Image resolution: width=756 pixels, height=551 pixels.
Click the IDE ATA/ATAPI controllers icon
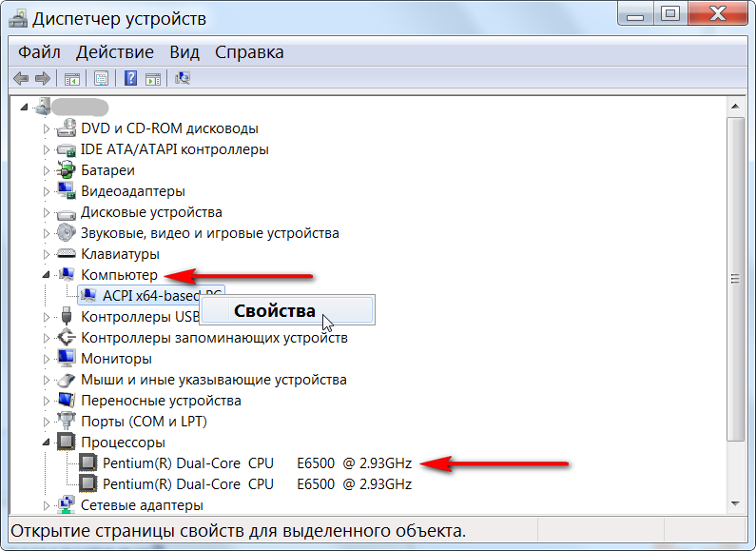tap(66, 149)
